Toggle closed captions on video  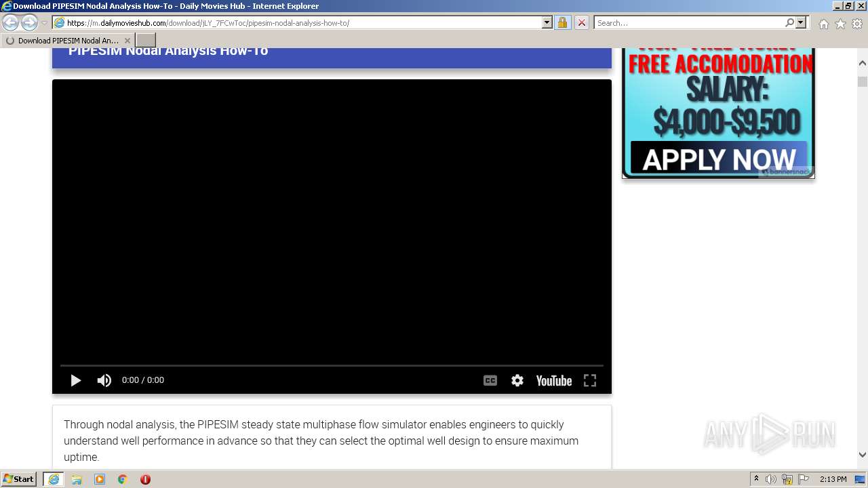(490, 380)
